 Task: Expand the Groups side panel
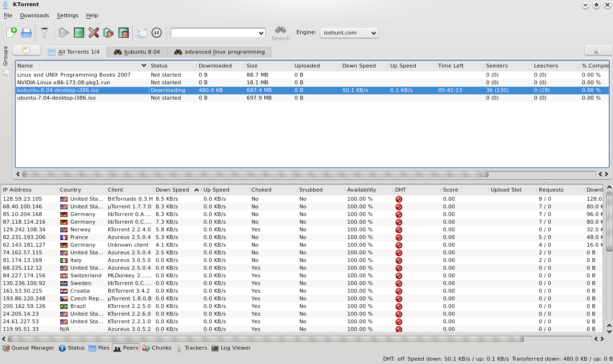[6, 56]
